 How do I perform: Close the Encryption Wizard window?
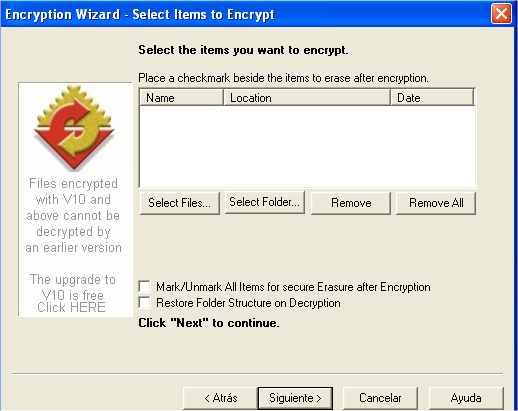tap(501, 14)
